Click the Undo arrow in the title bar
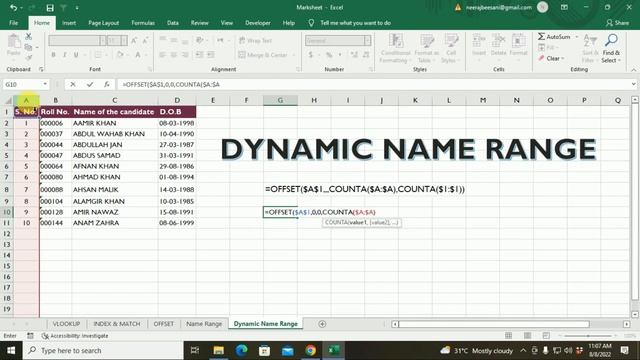Viewport: 640px width, 360px height. click(13, 8)
